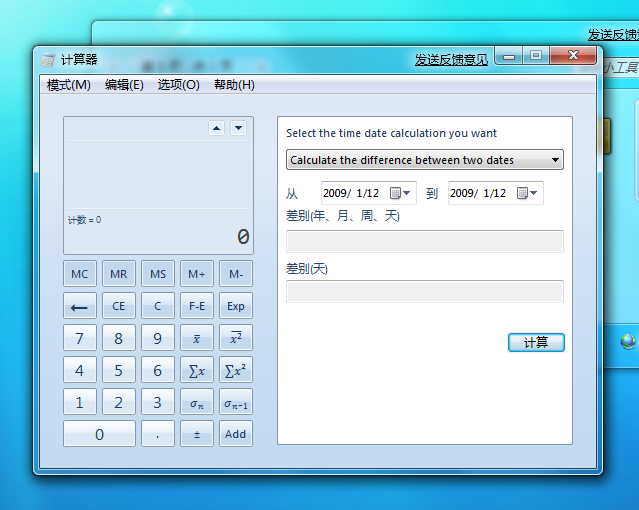Click the M+ button
The image size is (639, 510).
(196, 274)
